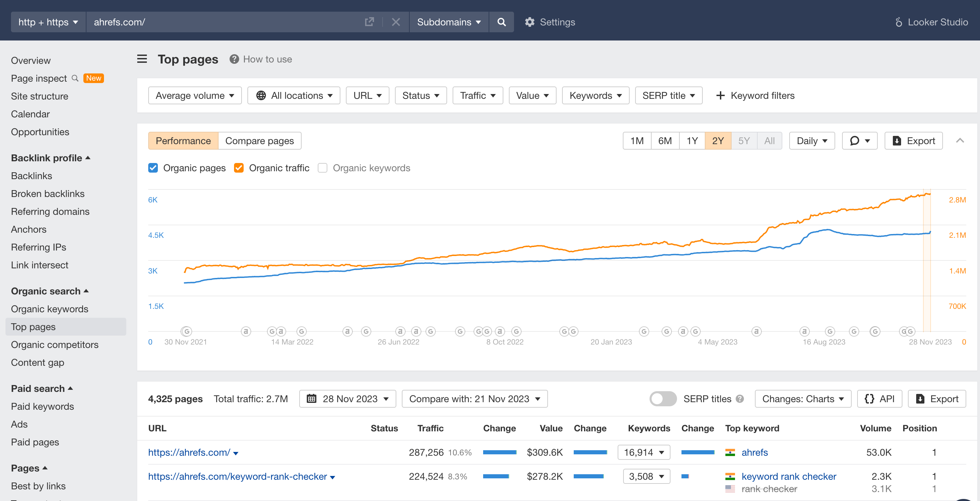The width and height of the screenshot is (980, 501).
Task: Open Content gap in sidebar
Action: [38, 362]
